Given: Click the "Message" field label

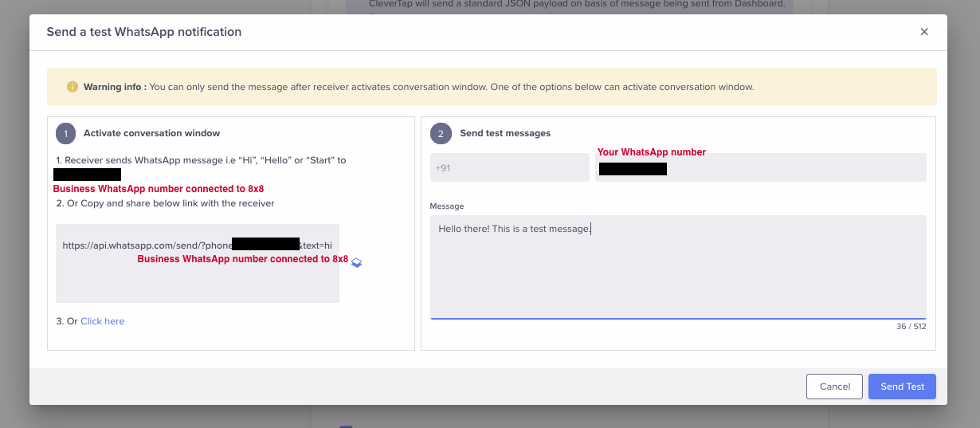Looking at the screenshot, I should [446, 206].
